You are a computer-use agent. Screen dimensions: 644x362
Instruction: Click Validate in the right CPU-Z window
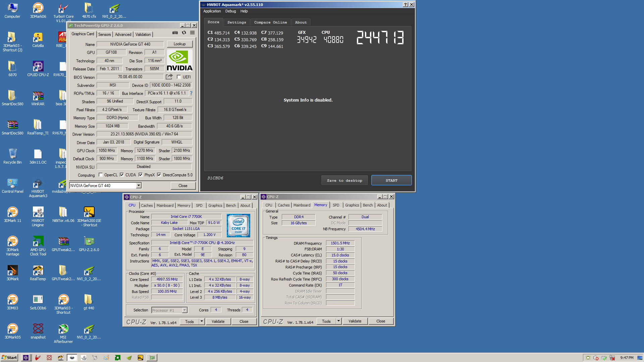pyautogui.click(x=355, y=321)
